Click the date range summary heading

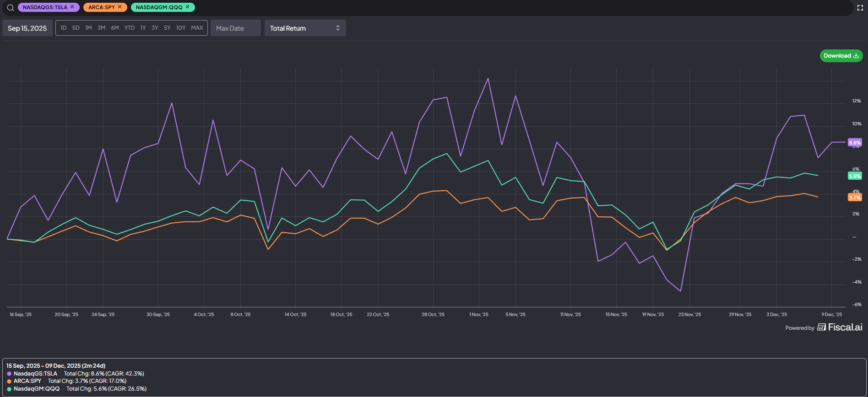click(56, 366)
